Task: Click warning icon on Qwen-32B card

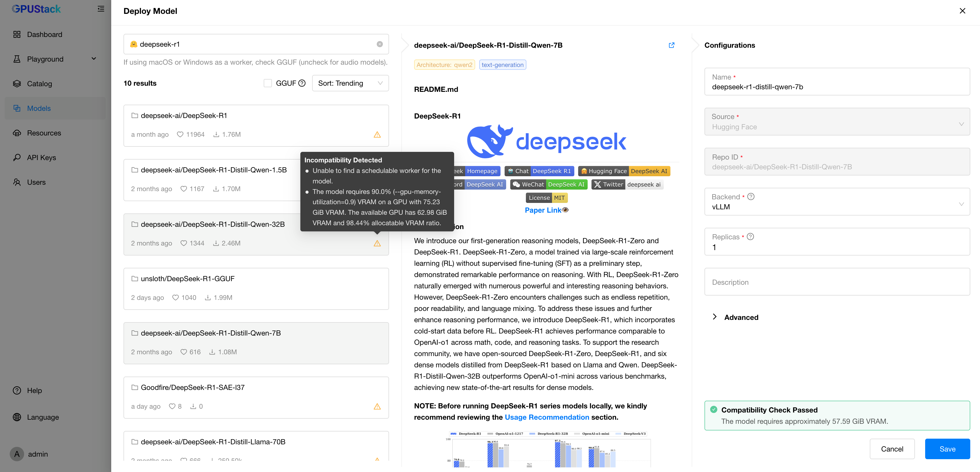Action: click(377, 243)
